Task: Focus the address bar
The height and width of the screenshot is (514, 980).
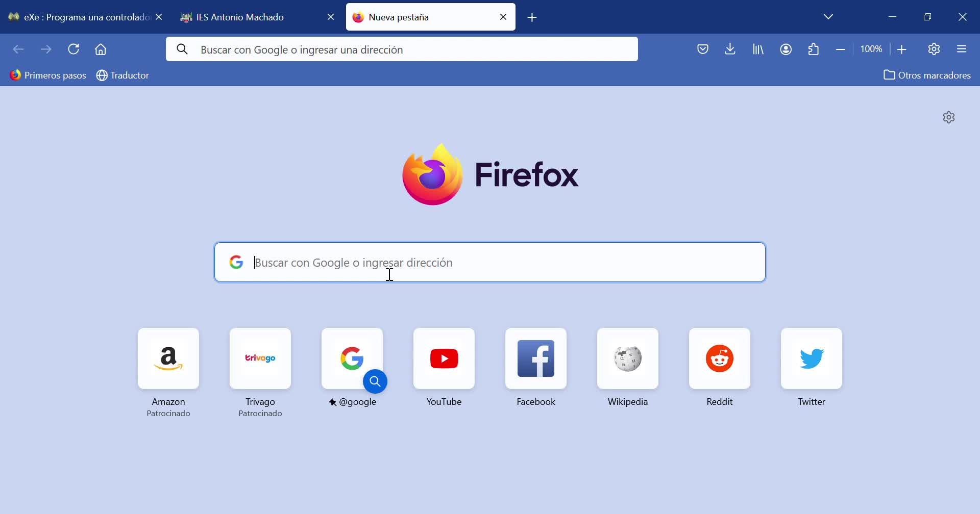Action: tap(402, 49)
